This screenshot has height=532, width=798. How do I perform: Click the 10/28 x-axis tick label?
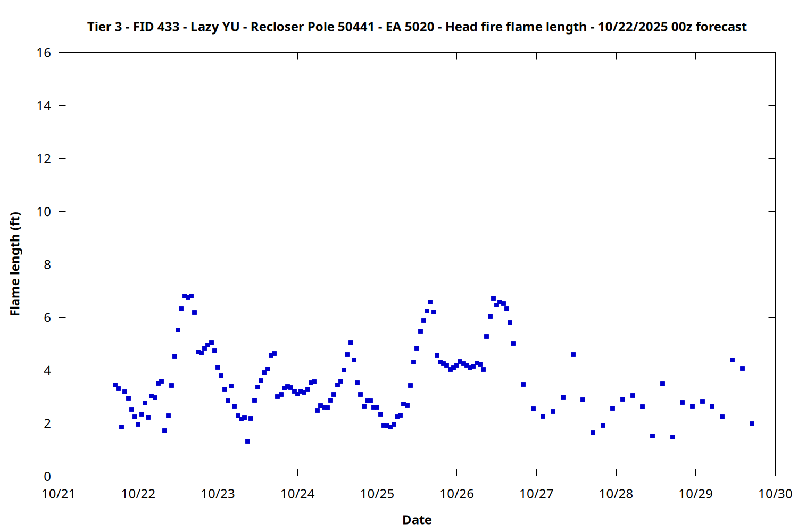click(616, 494)
